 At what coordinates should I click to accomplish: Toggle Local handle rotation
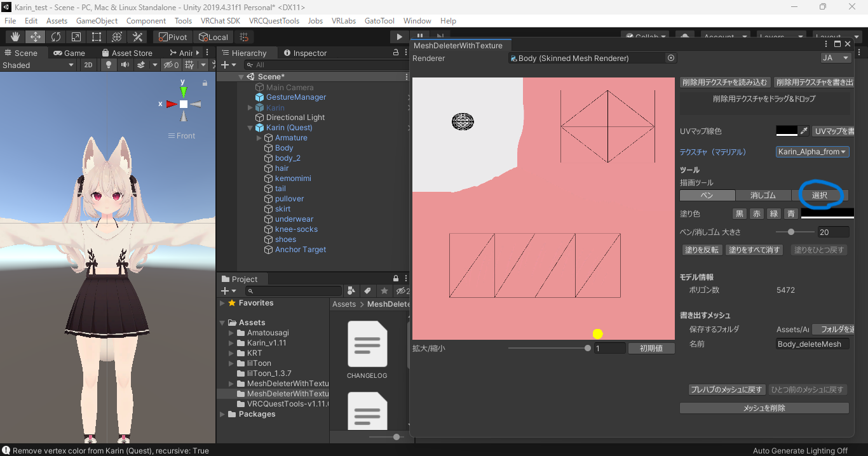pos(213,37)
